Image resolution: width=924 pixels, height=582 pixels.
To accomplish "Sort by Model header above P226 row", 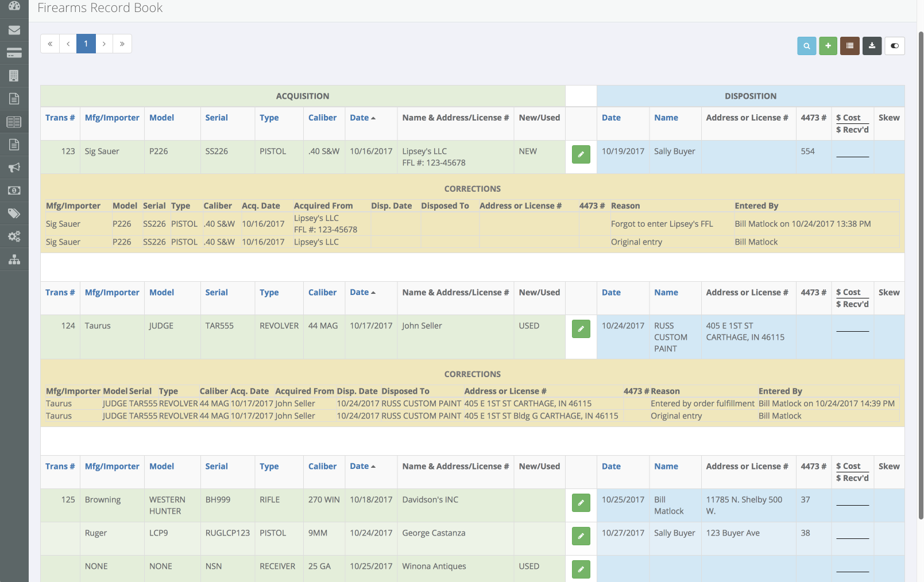I will (x=161, y=118).
